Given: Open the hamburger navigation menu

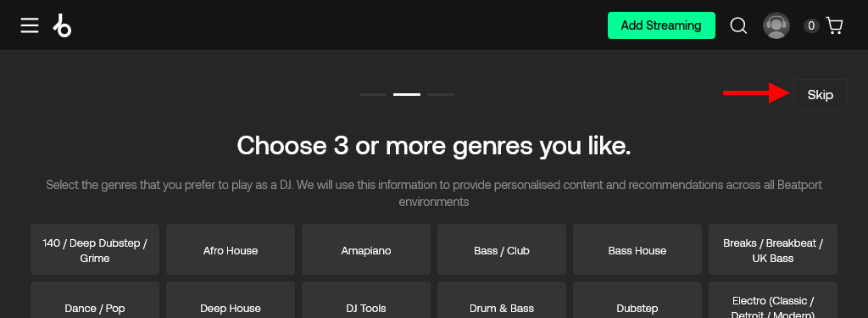Looking at the screenshot, I should 30,25.
